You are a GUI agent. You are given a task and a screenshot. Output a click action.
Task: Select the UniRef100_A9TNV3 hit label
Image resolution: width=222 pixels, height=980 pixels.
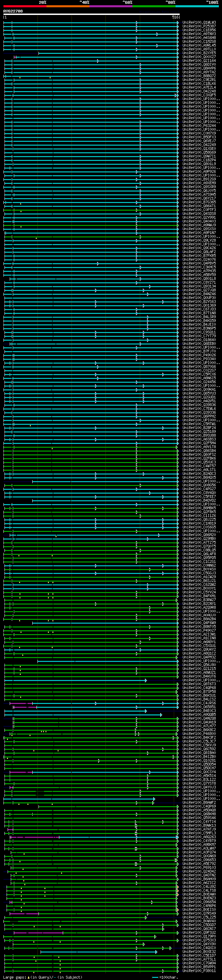pos(199,34)
